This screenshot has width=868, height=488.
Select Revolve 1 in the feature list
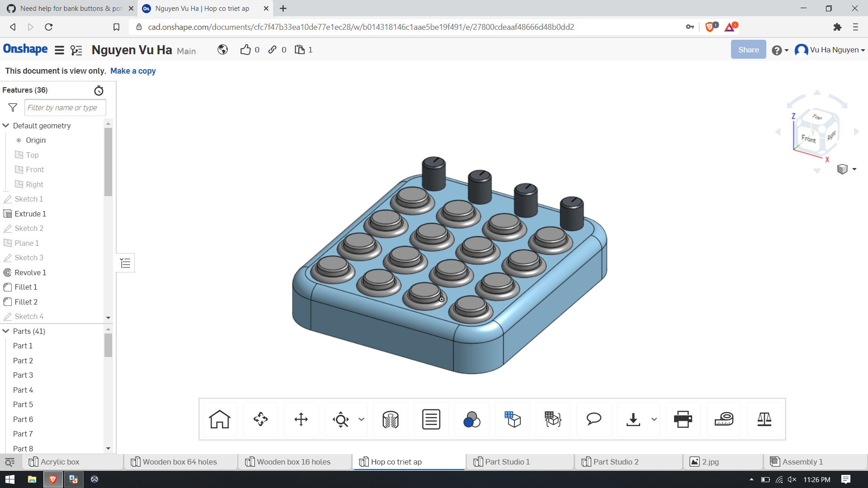point(30,272)
